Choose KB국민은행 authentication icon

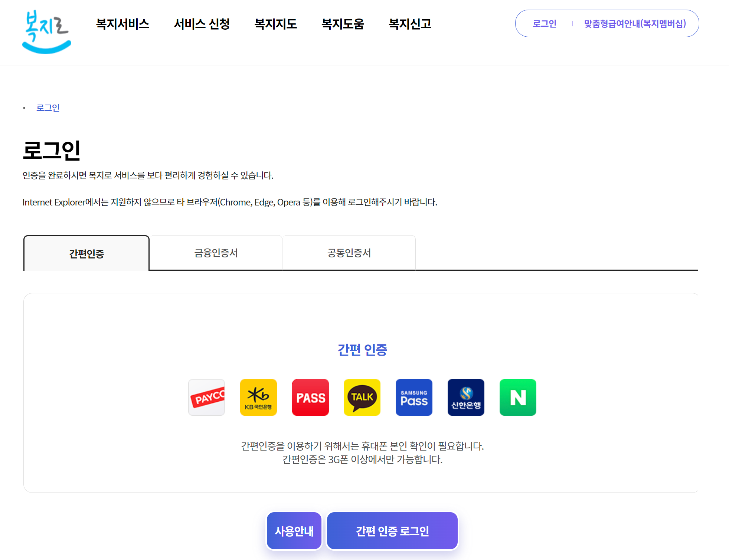point(258,397)
